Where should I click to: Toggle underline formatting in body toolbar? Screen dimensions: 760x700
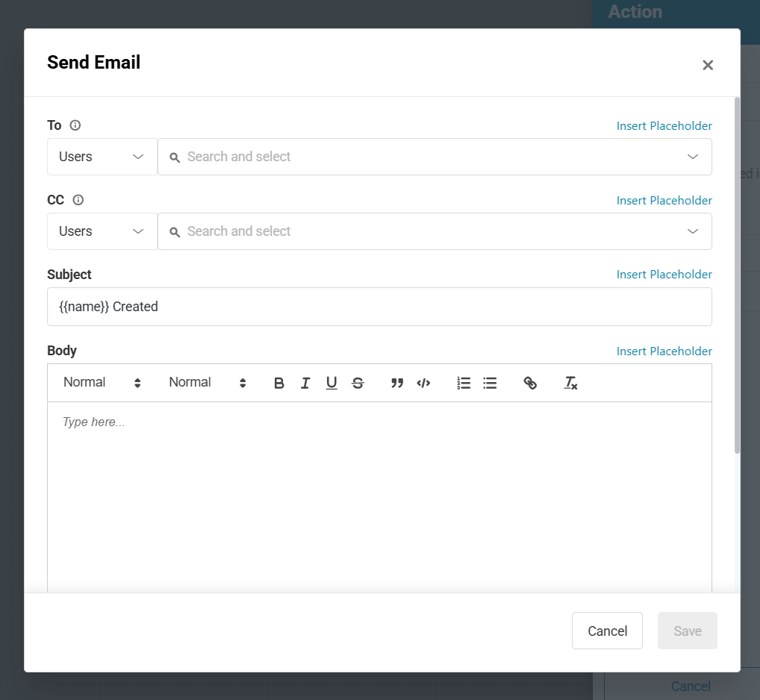[331, 383]
